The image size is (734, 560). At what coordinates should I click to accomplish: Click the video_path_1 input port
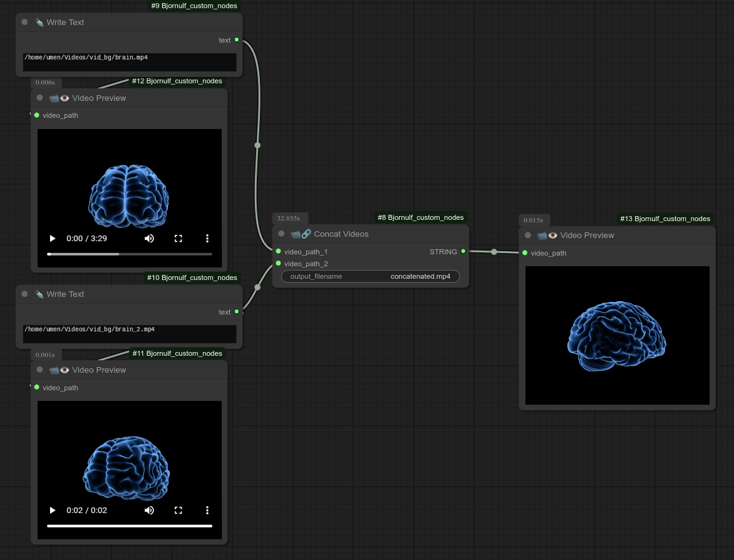tap(278, 251)
